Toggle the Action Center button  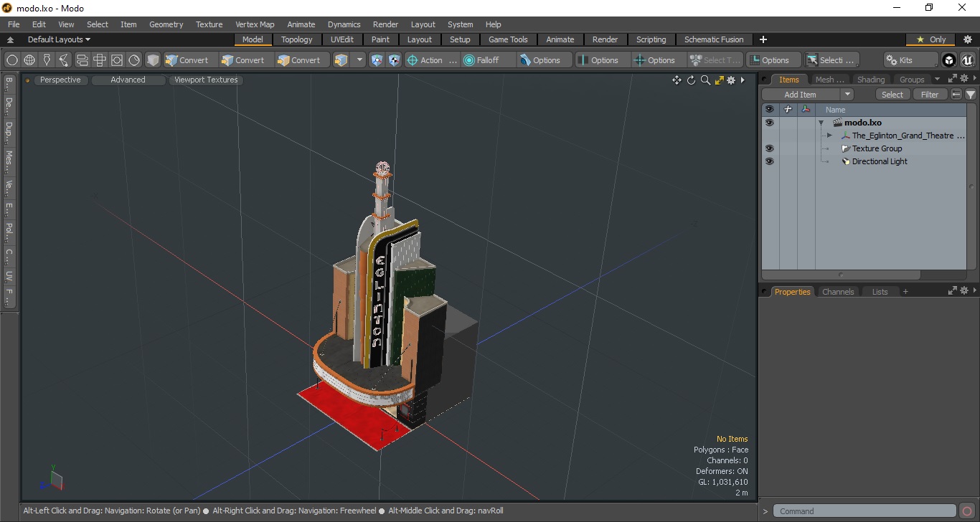click(431, 60)
